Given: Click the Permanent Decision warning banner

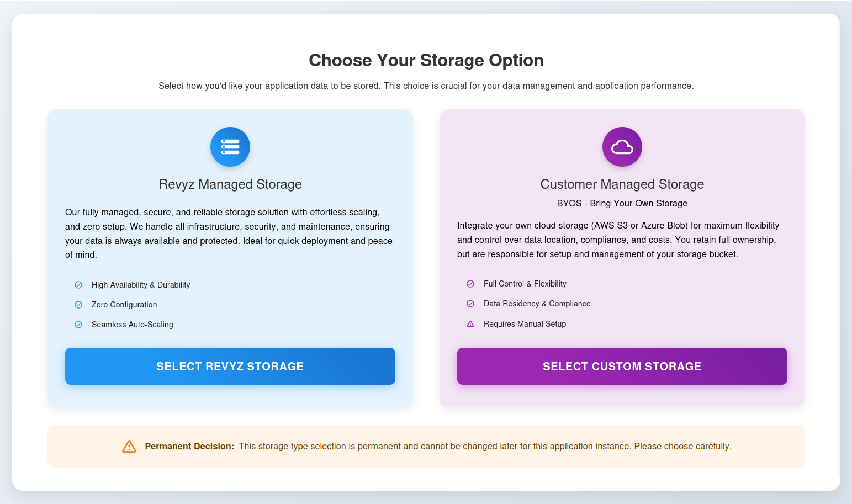Looking at the screenshot, I should 426,446.
